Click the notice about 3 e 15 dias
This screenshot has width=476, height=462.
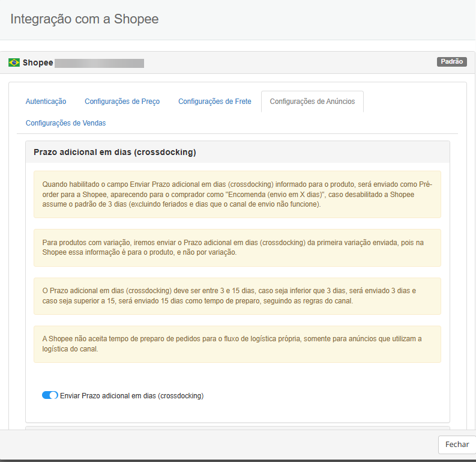[x=237, y=296]
